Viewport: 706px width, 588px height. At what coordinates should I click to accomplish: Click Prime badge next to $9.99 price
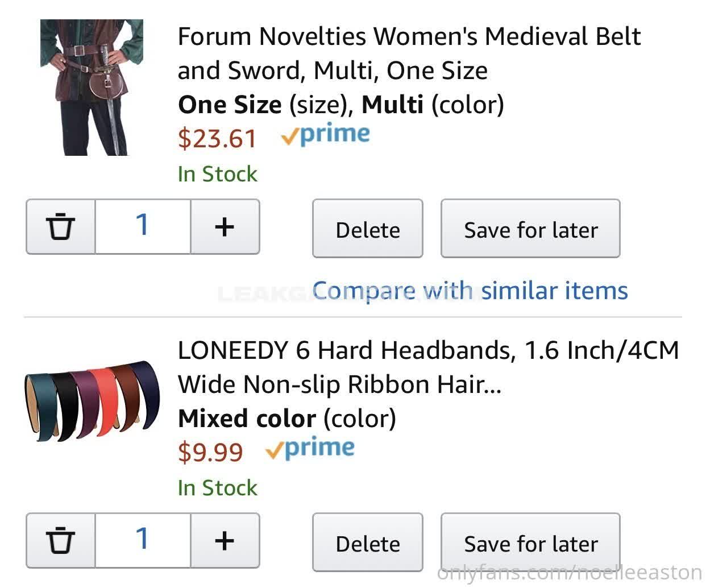[x=310, y=449]
